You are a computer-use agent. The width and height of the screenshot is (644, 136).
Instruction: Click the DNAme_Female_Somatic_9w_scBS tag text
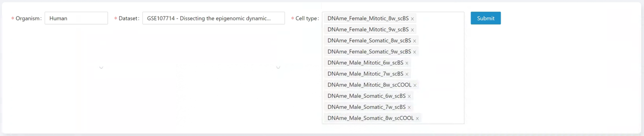(x=369, y=52)
